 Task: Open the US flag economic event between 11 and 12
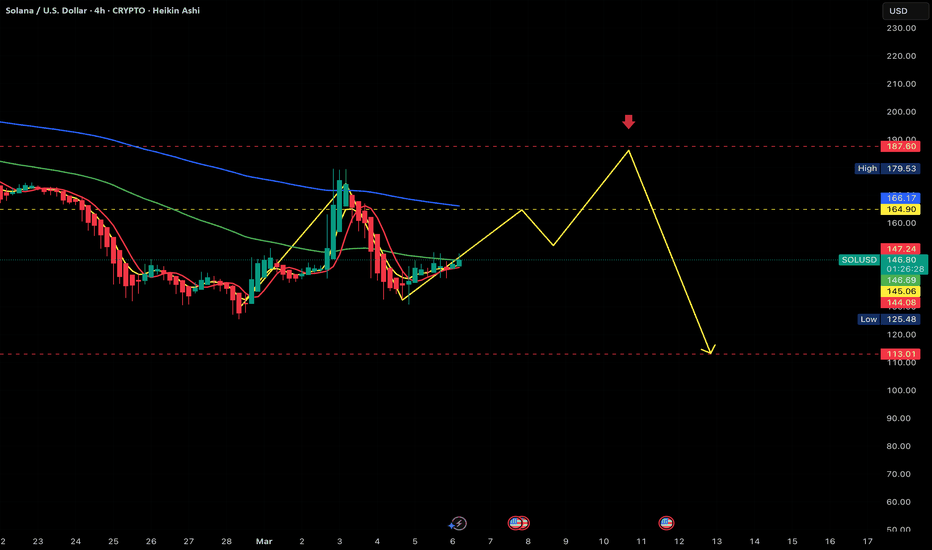(x=666, y=523)
